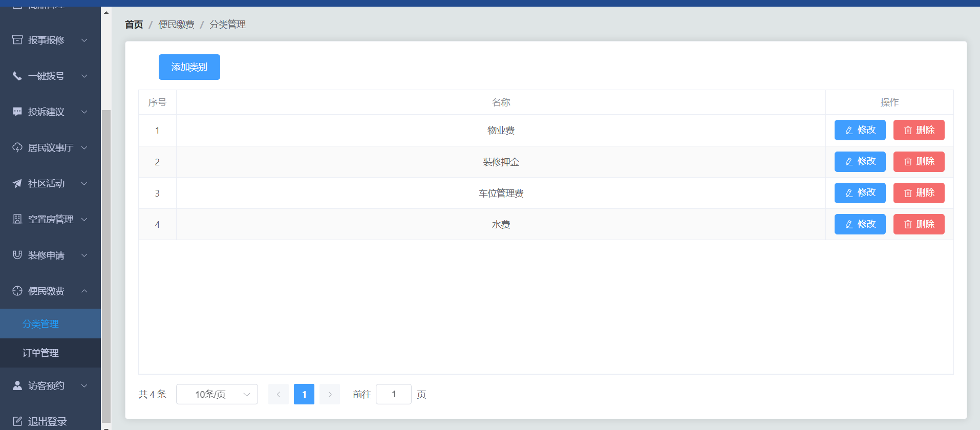Click pencil icon in 水费 row
The width and height of the screenshot is (980, 430).
point(849,224)
